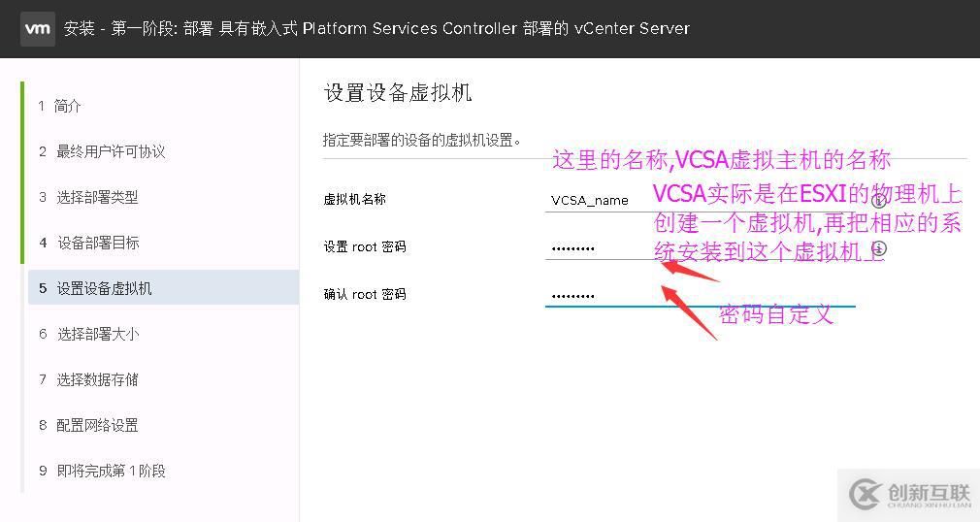This screenshot has width=980, height=522.
Task: Focus the 虚拟机名称 field containing VCSA_name
Action: click(700, 200)
